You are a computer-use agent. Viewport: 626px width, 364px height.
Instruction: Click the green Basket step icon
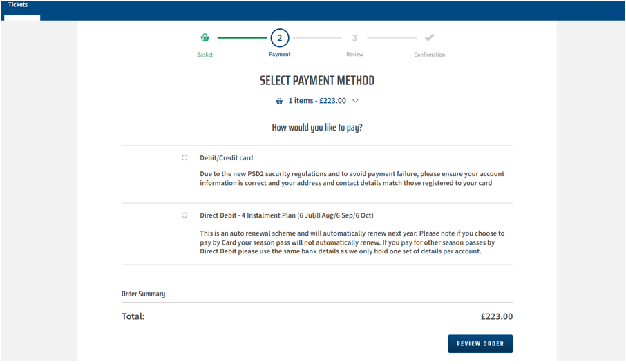pyautogui.click(x=205, y=37)
